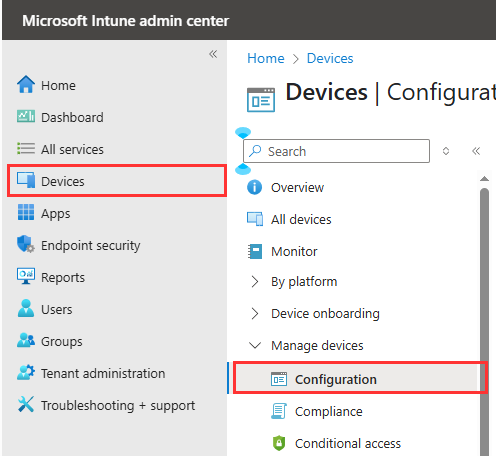Click the Overview info icon
Viewport: 496px width, 456px height.
click(254, 187)
